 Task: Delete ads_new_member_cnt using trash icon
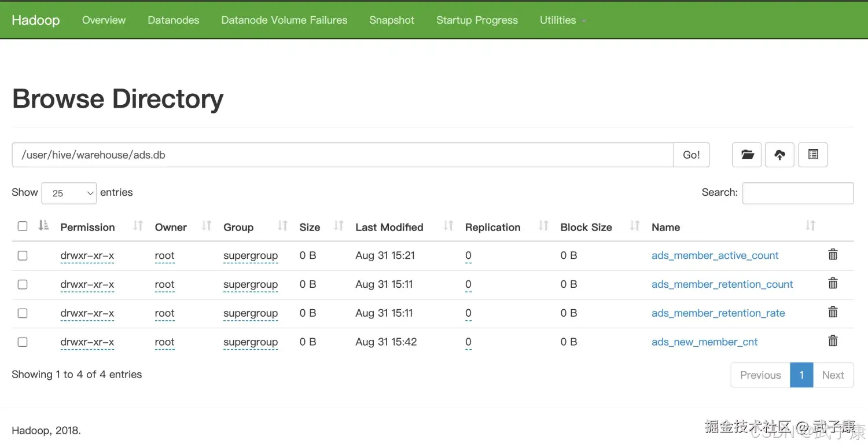[833, 341]
